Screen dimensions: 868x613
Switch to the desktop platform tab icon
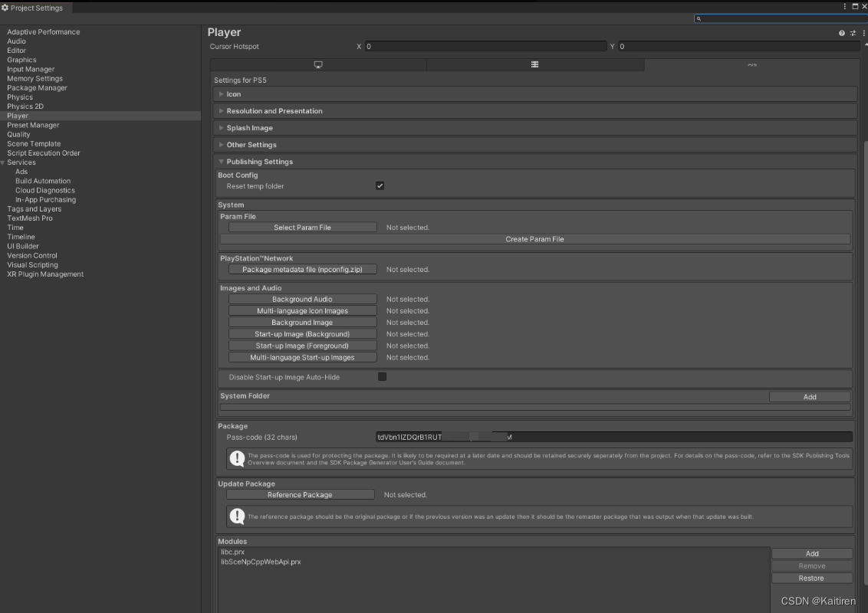pyautogui.click(x=318, y=64)
